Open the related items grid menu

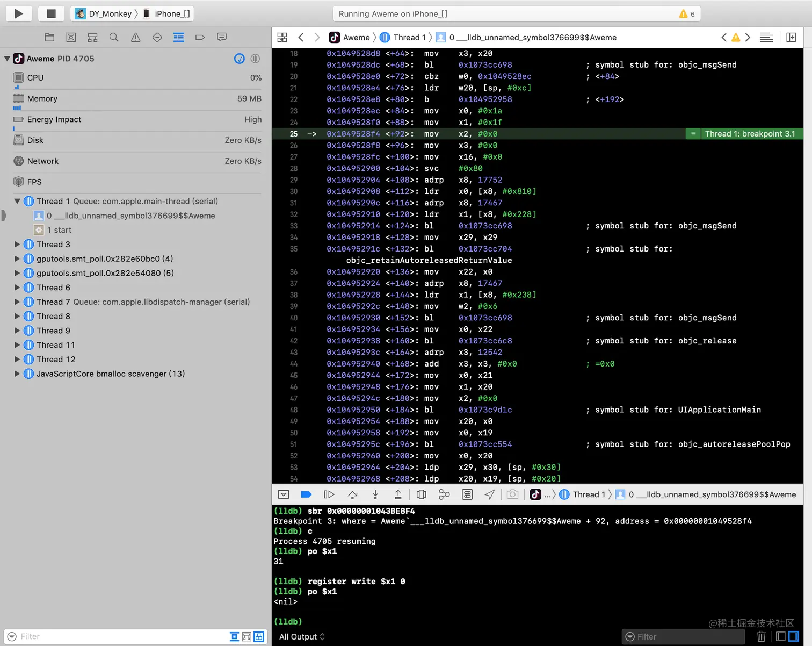click(282, 37)
